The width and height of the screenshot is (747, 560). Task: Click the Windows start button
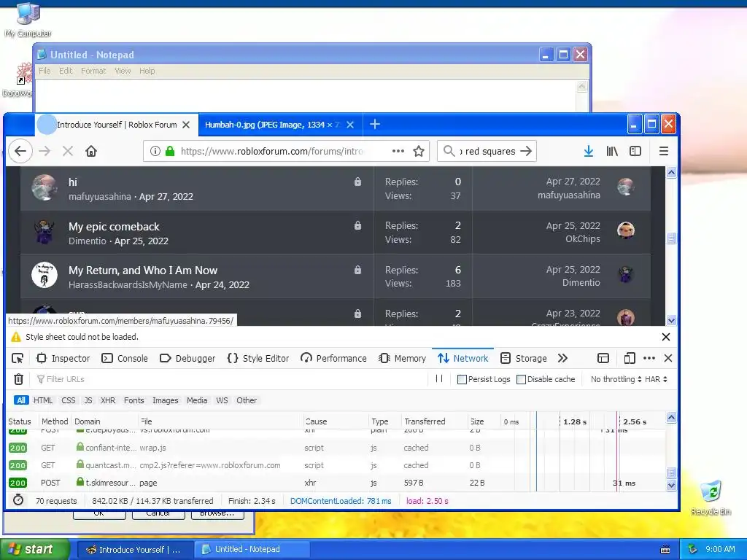coord(35,549)
